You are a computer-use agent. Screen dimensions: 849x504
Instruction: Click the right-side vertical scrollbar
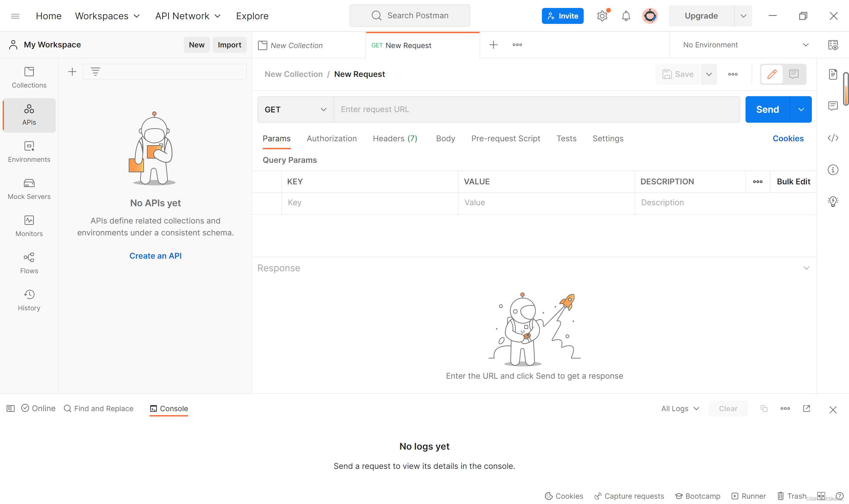[846, 89]
